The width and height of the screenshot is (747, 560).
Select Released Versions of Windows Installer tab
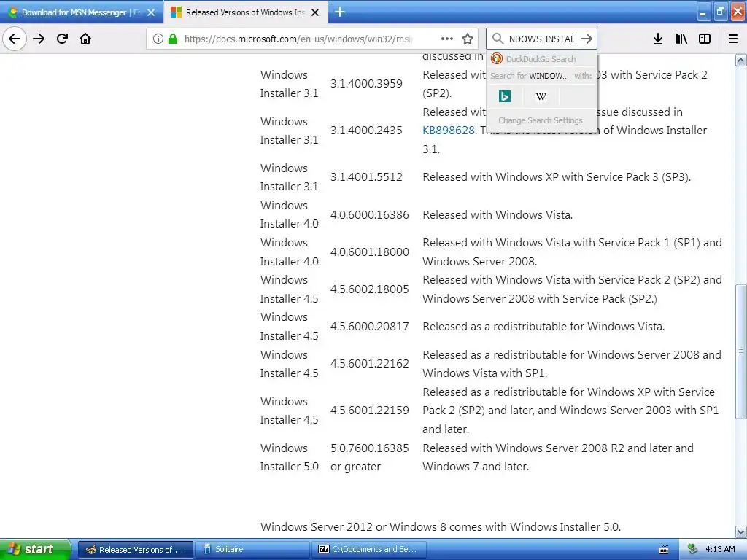click(x=245, y=12)
